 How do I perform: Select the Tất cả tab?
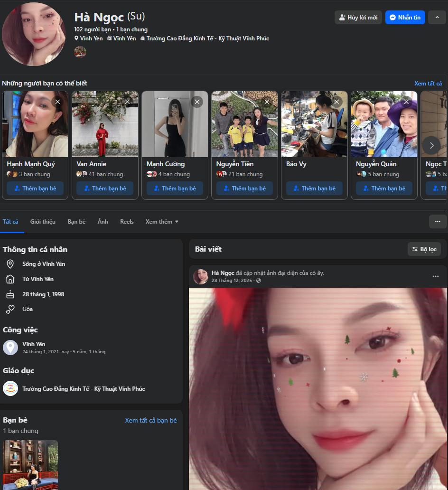pyautogui.click(x=10, y=222)
